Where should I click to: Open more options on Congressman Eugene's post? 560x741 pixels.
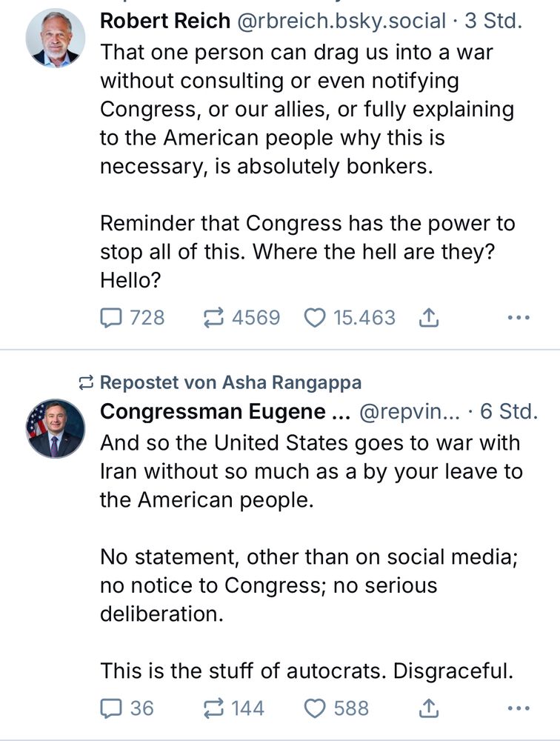click(519, 708)
